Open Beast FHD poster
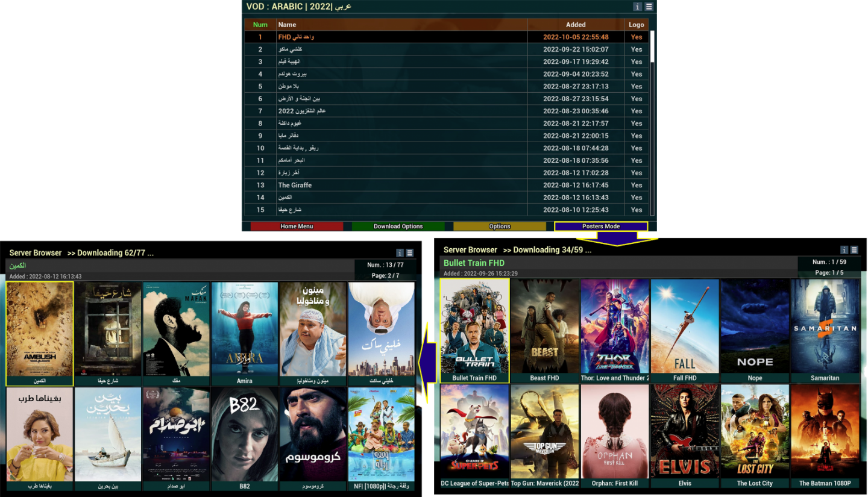The width and height of the screenshot is (868, 497). point(545,331)
